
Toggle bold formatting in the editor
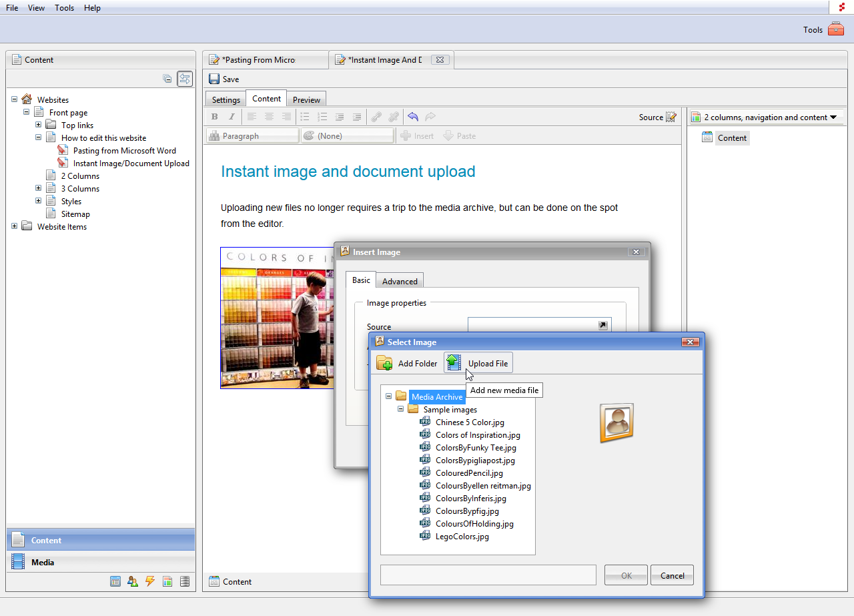point(214,116)
